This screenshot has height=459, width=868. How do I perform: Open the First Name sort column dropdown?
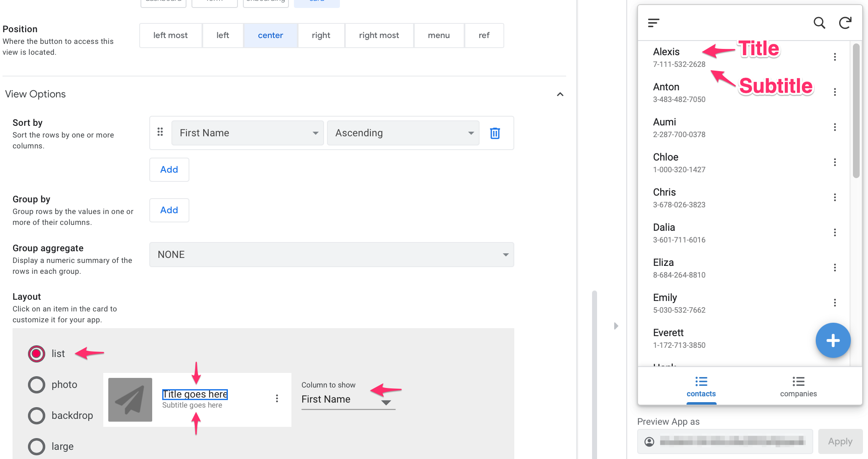point(248,133)
